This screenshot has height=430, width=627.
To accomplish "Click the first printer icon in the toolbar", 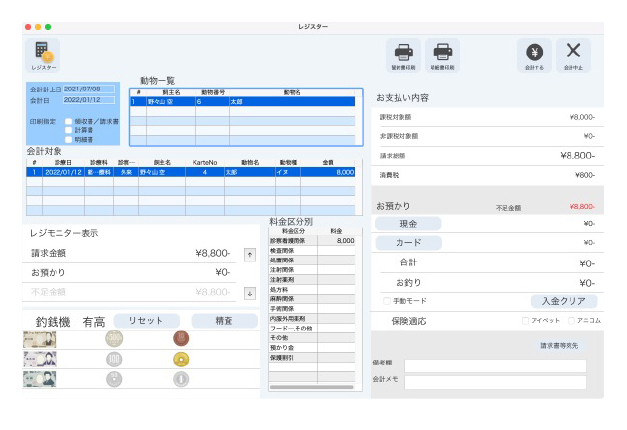I will click(x=403, y=55).
